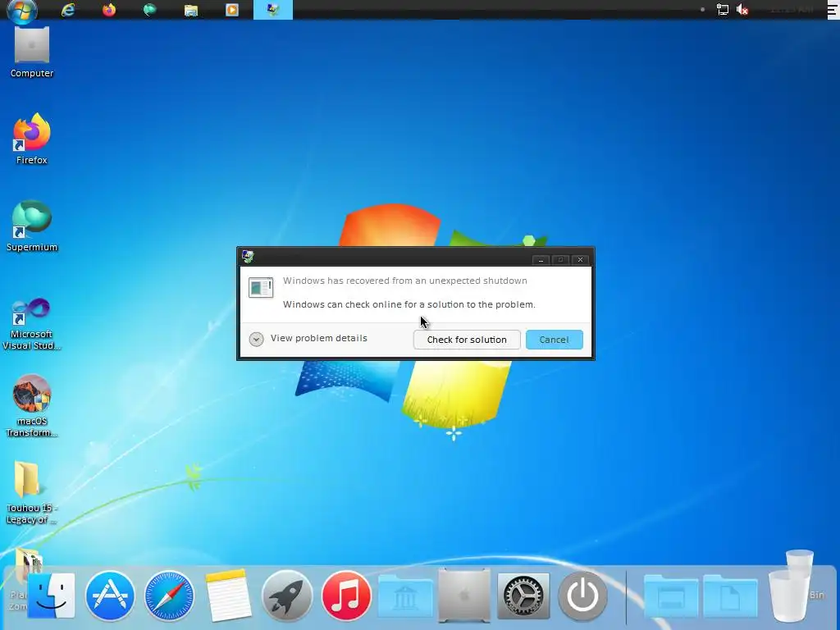Open App Store in the dock
Screen dimensions: 840x630
(x=110, y=596)
